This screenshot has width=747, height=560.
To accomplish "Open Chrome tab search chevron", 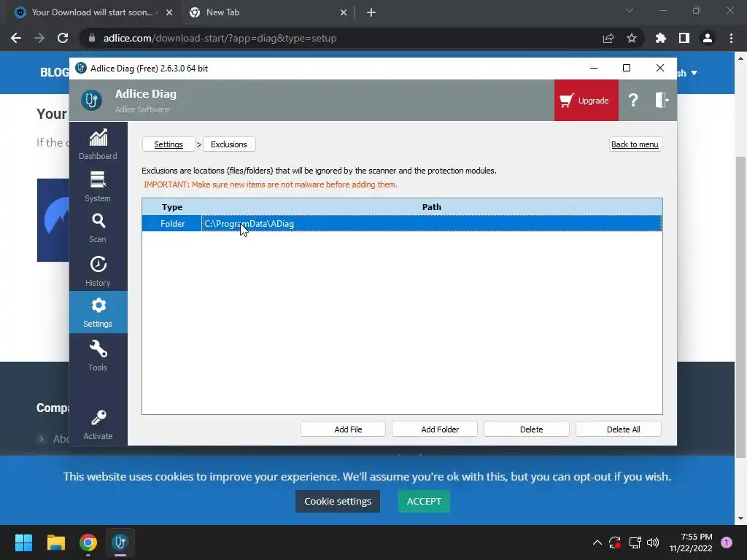I will pos(630,10).
